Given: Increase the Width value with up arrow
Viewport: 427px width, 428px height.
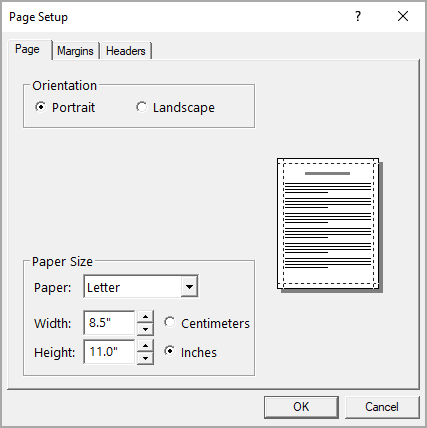Looking at the screenshot, I should point(145,316).
